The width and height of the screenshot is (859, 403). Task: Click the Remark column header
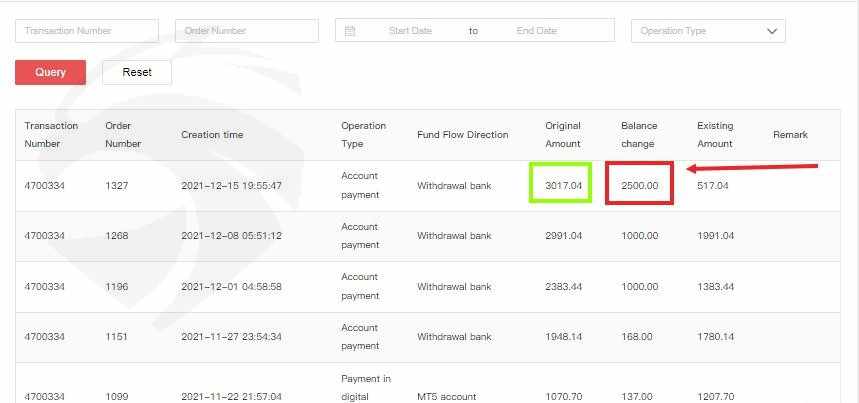pyautogui.click(x=791, y=135)
